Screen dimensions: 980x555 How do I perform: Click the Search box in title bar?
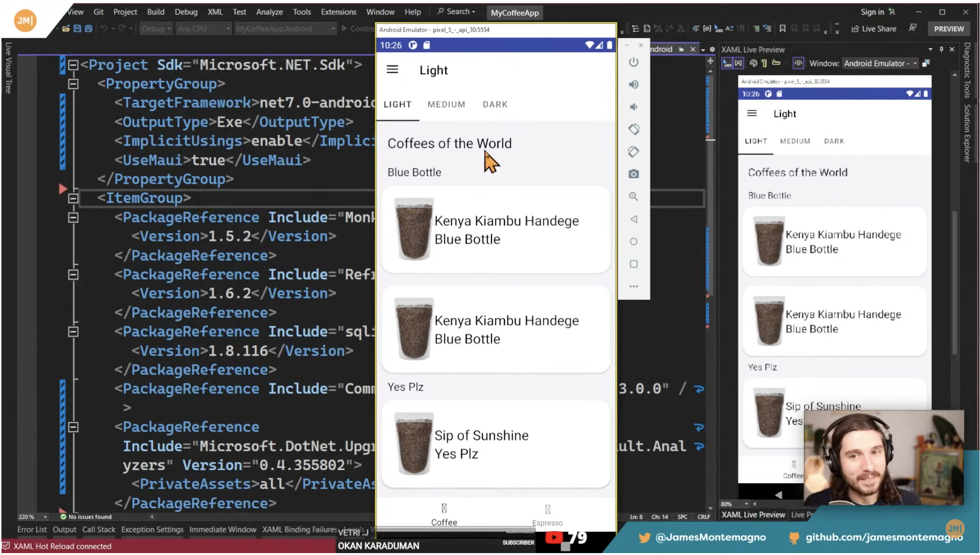[x=456, y=11]
